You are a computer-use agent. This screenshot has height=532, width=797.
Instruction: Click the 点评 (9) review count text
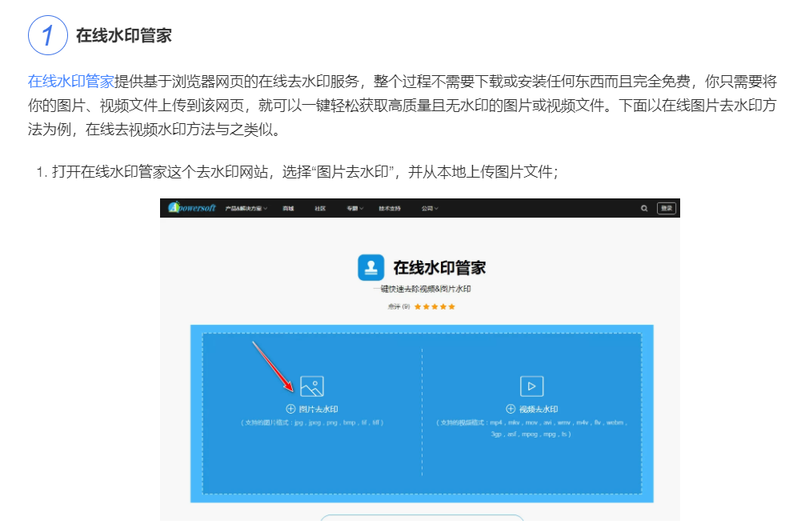pyautogui.click(x=398, y=306)
